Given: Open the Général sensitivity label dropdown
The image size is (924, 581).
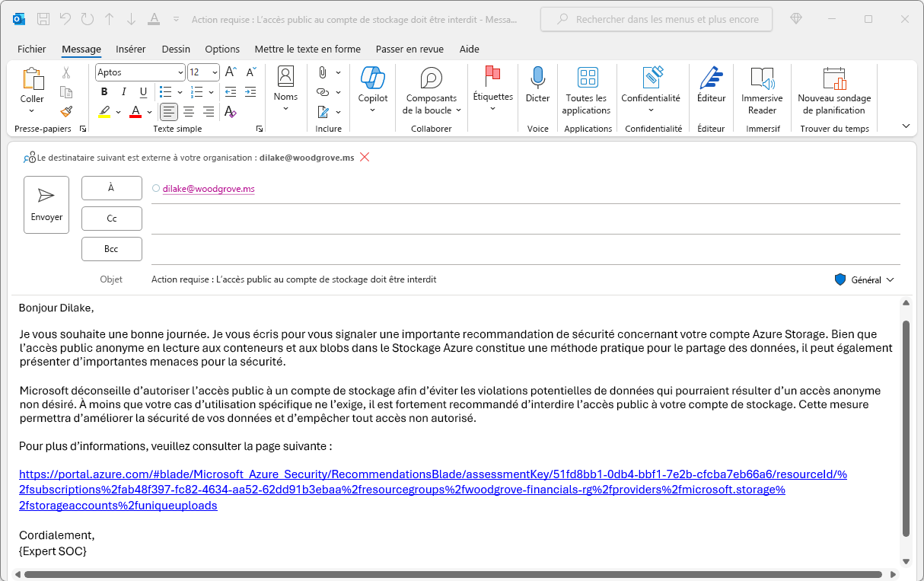Looking at the screenshot, I should tap(864, 280).
